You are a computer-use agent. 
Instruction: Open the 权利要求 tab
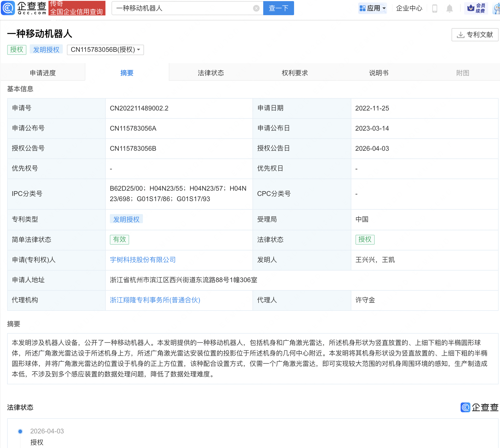tap(295, 72)
